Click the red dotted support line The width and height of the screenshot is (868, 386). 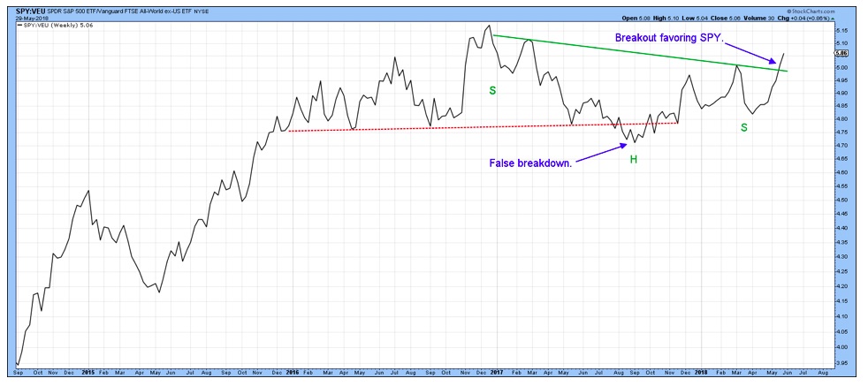coord(484,127)
